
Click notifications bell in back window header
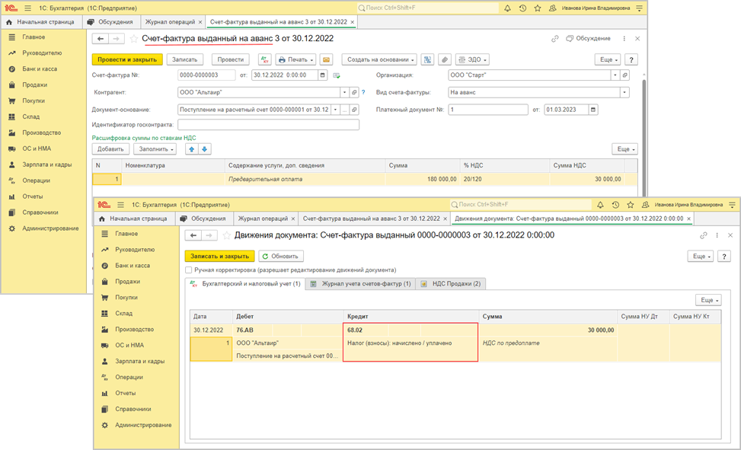click(507, 8)
